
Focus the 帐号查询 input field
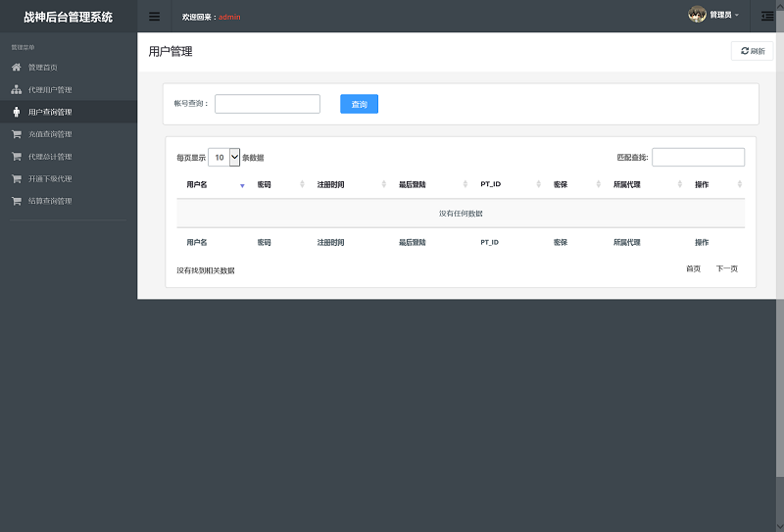pos(268,104)
